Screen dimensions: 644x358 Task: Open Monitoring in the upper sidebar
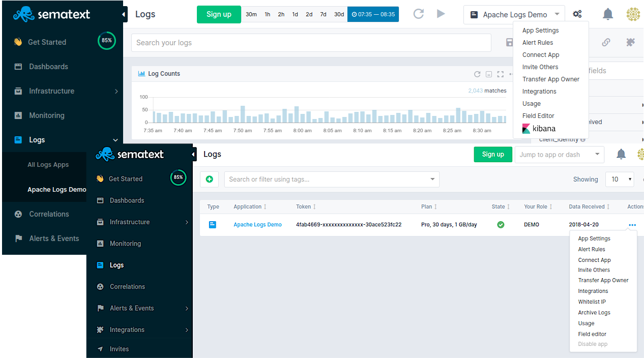[46, 115]
